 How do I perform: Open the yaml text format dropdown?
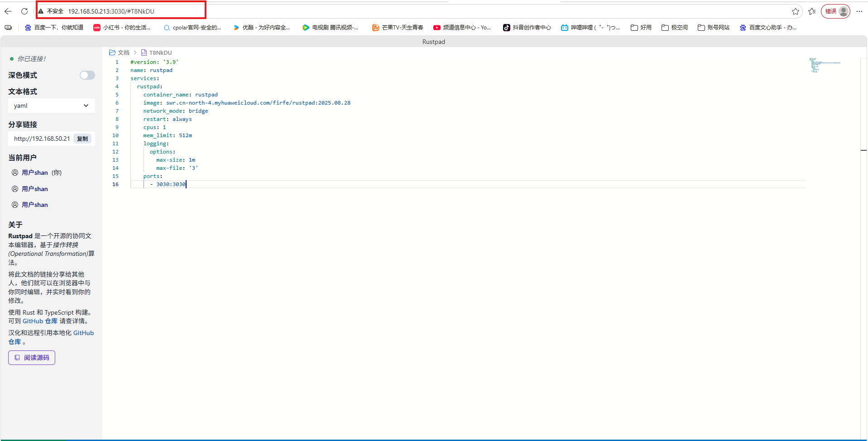pyautogui.click(x=51, y=105)
